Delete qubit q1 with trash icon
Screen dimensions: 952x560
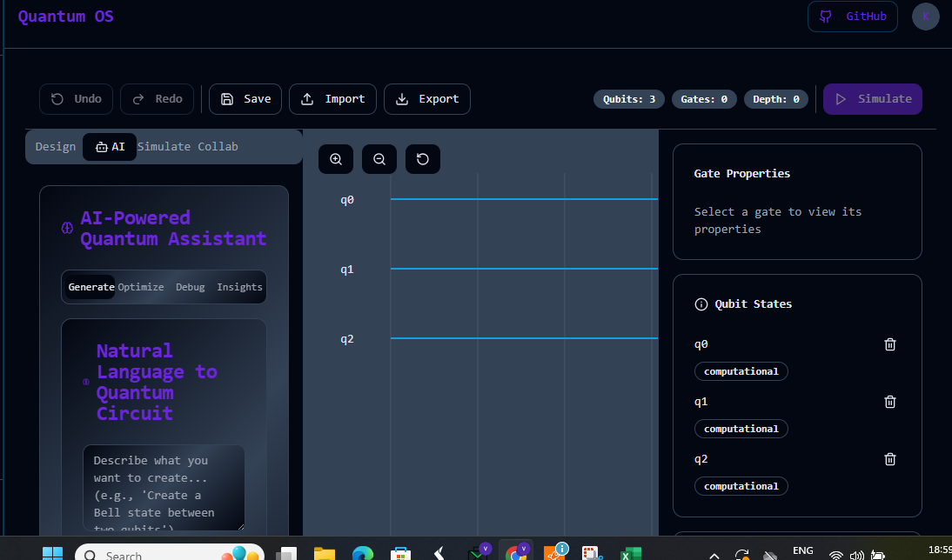coord(890,402)
